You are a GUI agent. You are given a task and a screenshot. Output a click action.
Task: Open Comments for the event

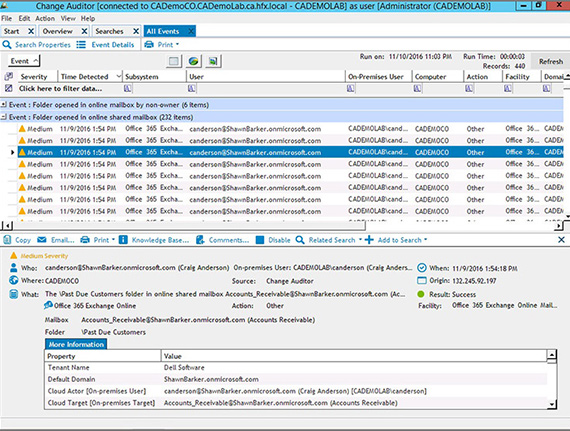[x=222, y=240]
